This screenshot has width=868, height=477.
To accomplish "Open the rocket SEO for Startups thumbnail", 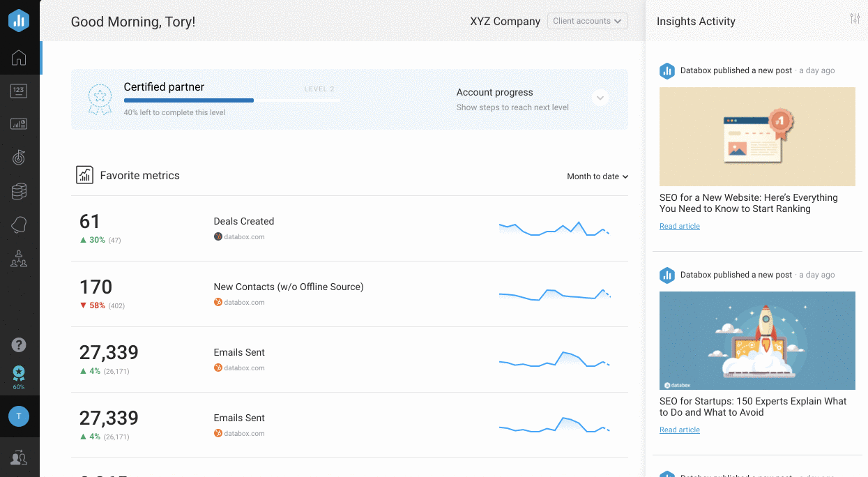I will 757,340.
